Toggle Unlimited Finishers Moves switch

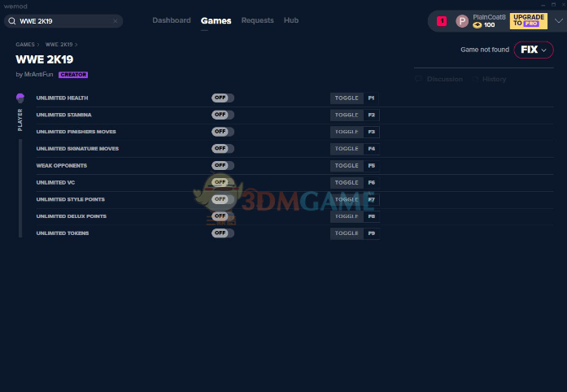click(223, 132)
